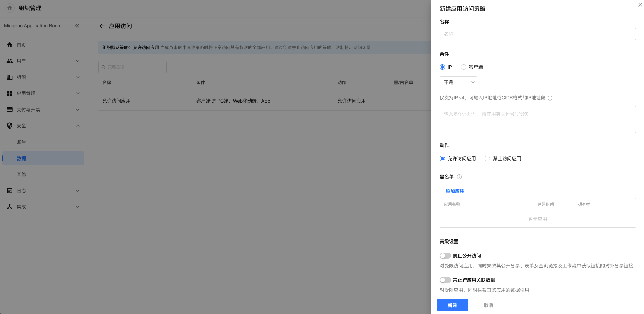
Task: Enable the 禁止公开访问 toggle switch
Action: tap(445, 256)
